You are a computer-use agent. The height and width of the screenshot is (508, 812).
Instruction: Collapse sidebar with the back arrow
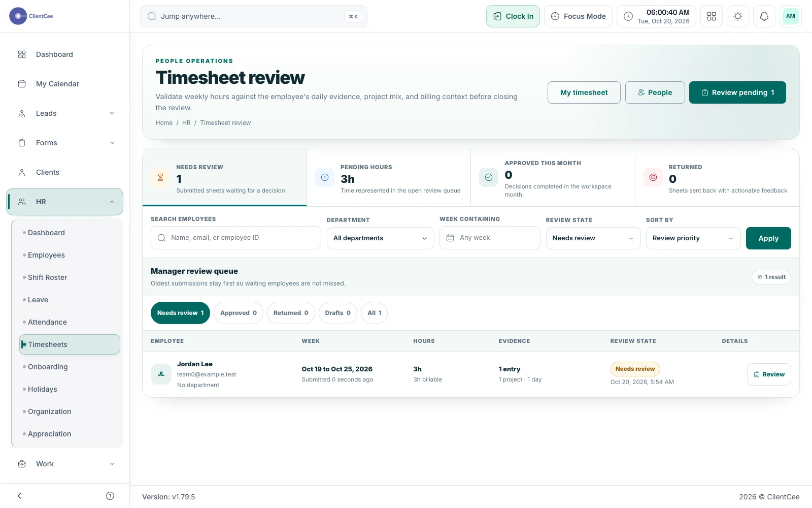(x=19, y=496)
